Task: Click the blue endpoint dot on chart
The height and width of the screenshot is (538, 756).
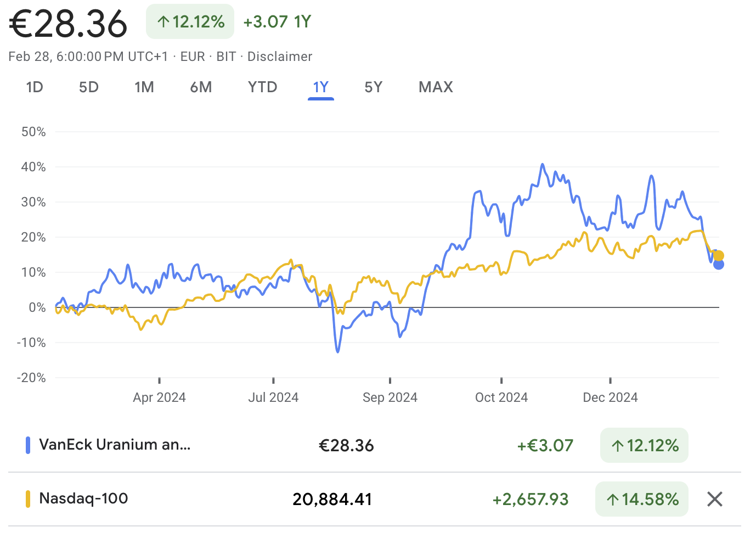Action: point(719,265)
